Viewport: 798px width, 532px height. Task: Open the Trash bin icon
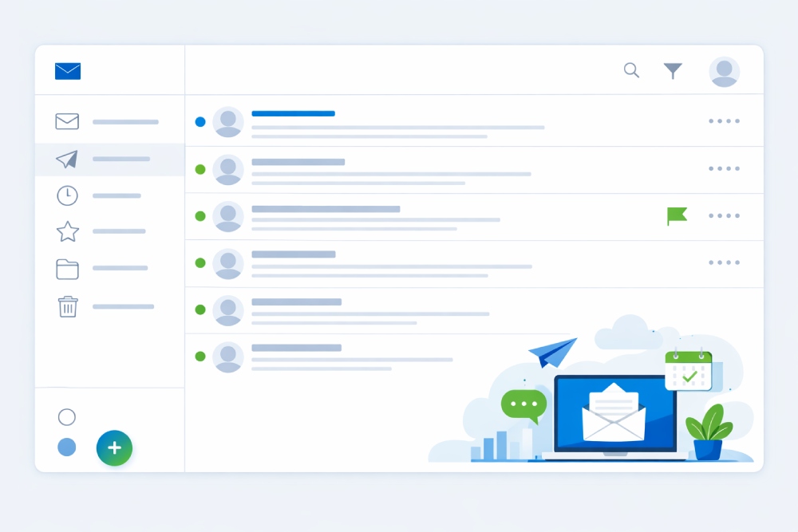68,306
